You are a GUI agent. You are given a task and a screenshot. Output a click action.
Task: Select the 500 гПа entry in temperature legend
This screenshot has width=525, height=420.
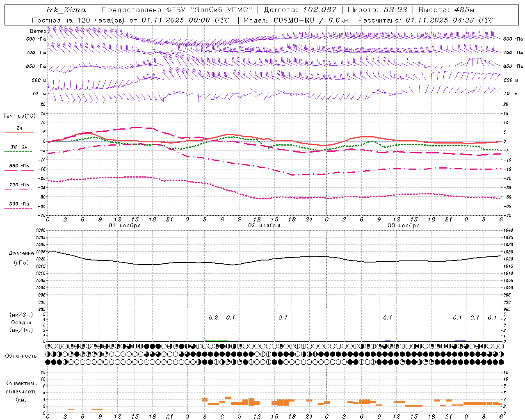(x=19, y=204)
